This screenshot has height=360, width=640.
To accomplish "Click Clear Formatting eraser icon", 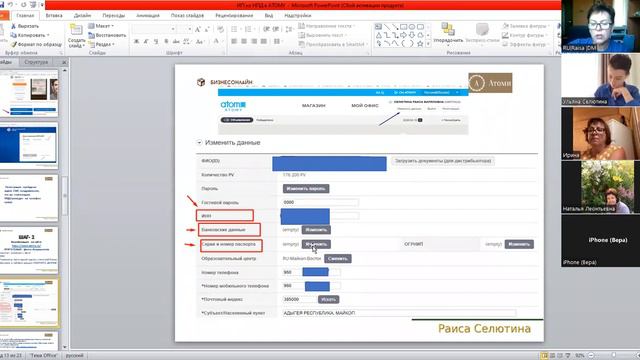I will point(220,29).
